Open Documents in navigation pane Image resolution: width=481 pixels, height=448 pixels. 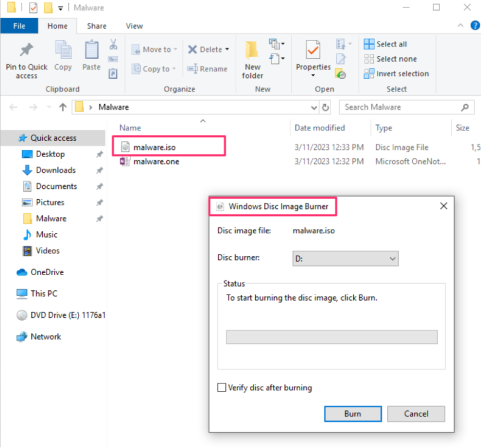click(x=56, y=186)
